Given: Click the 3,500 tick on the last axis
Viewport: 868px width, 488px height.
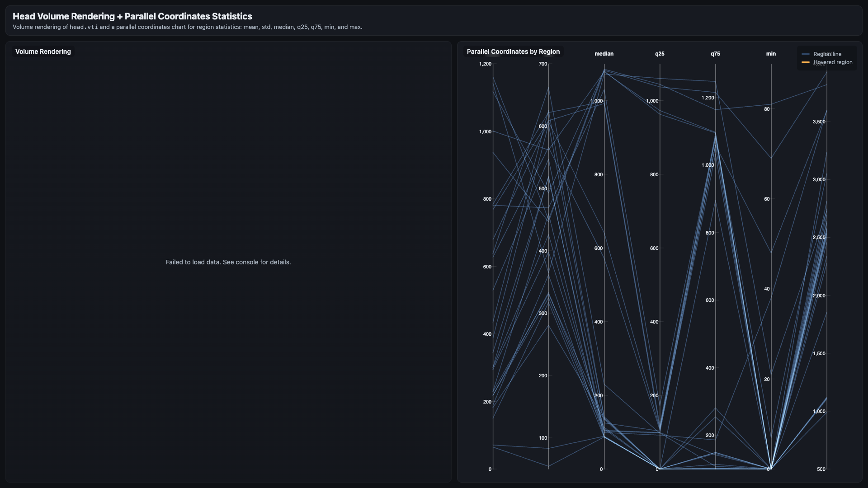Looking at the screenshot, I should 819,122.
